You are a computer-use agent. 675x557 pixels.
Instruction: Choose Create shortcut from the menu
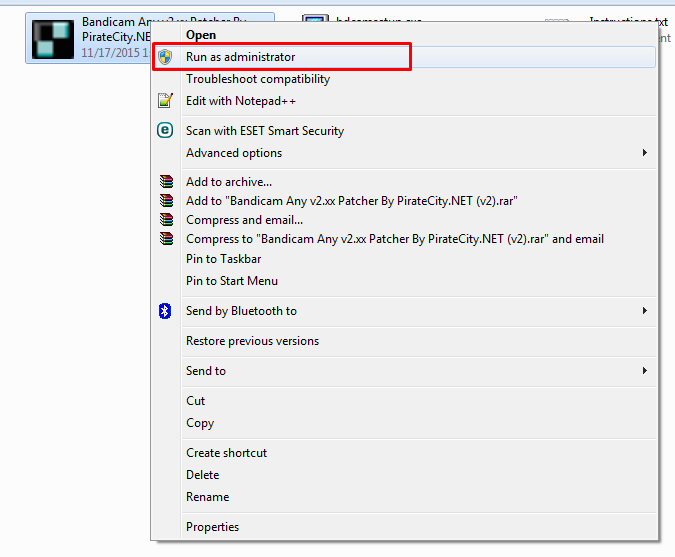pyautogui.click(x=226, y=453)
